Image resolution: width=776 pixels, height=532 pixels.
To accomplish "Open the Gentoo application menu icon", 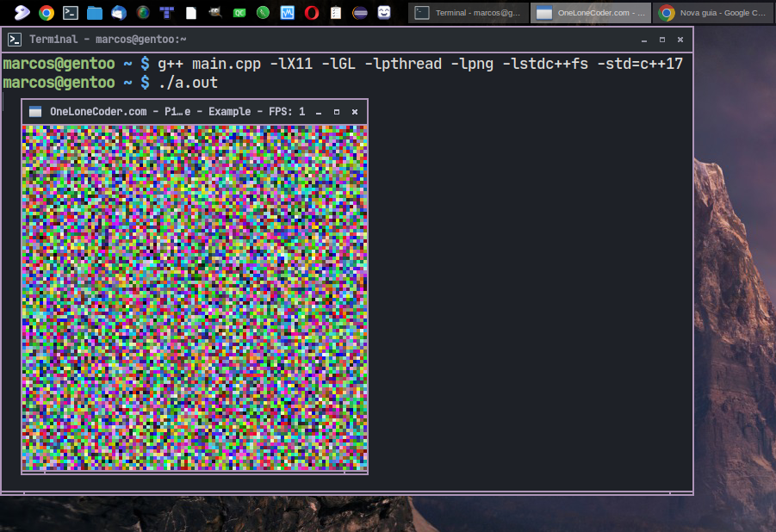I will pyautogui.click(x=22, y=12).
